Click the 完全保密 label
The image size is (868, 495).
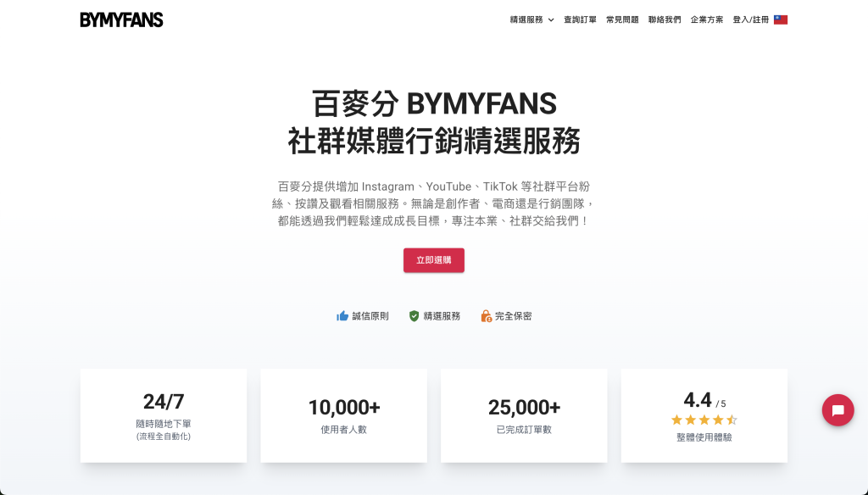[x=513, y=316]
